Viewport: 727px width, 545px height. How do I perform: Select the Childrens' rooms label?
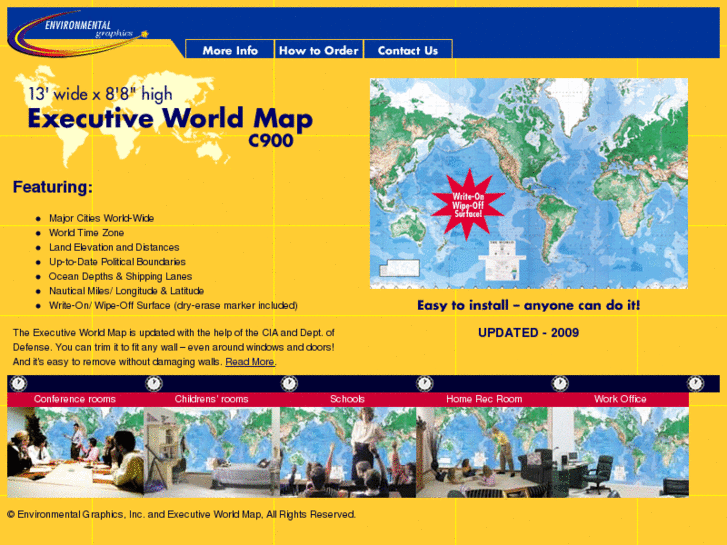(211, 399)
